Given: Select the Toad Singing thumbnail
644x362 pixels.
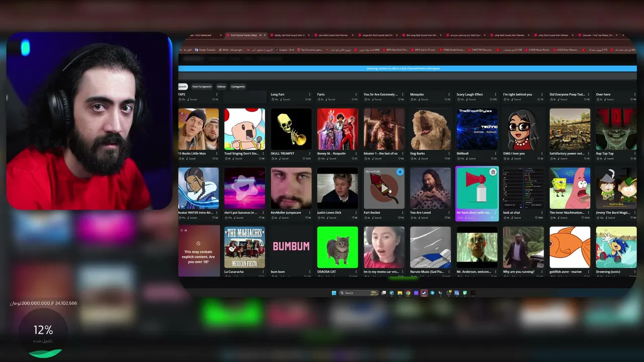Looking at the screenshot, I should [245, 129].
